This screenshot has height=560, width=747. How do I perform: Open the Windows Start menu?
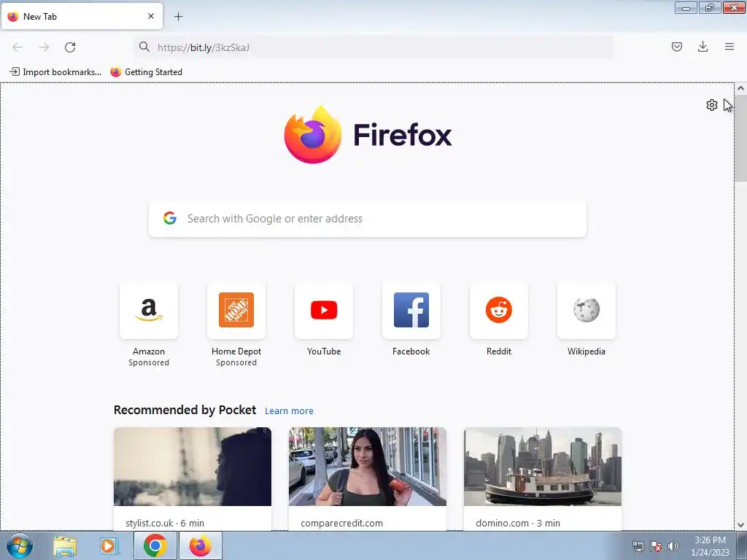click(x=20, y=545)
